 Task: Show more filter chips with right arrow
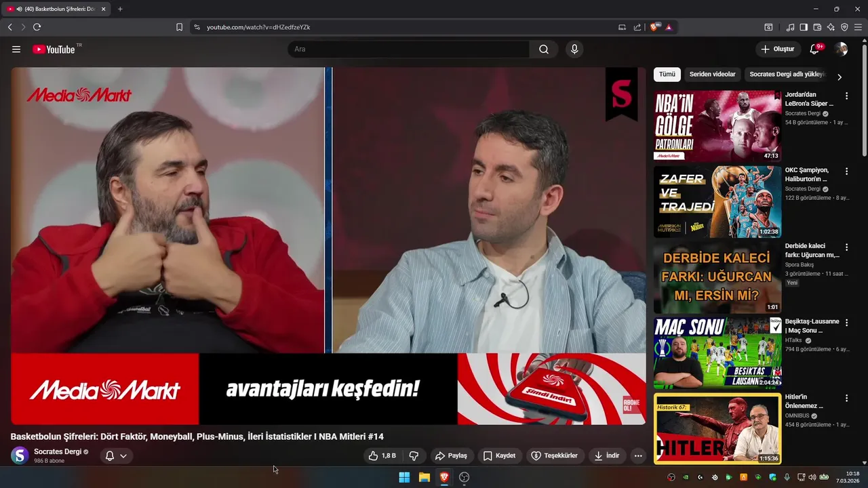[x=840, y=77]
